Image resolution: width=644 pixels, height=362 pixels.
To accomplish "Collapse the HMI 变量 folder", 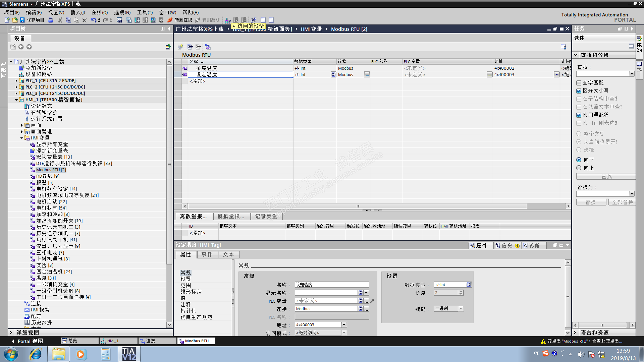I will (x=22, y=138).
